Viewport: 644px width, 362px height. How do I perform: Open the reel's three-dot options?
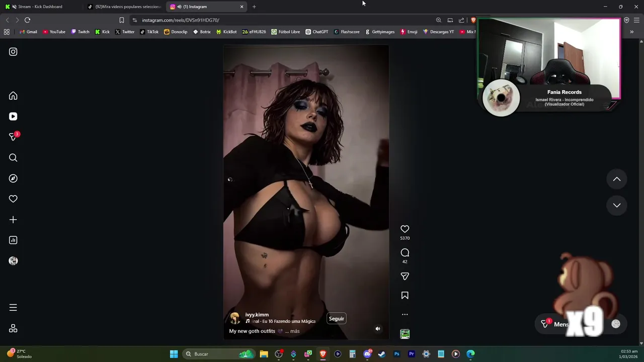click(405, 315)
